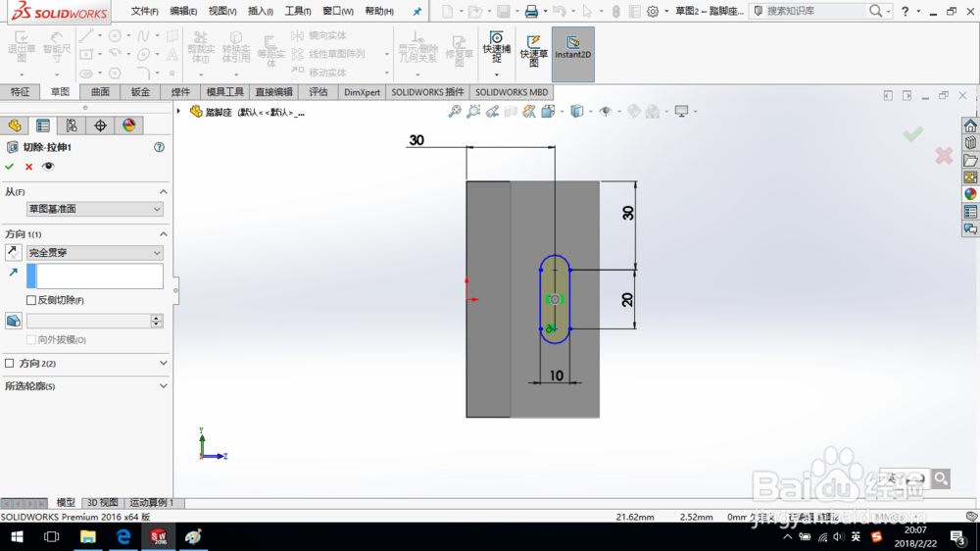
Task: Click the Exit Sketch (退出草图) icon
Action: [x=22, y=47]
